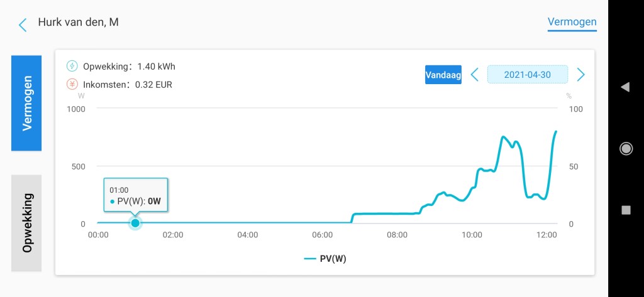Click the Hurk van den, M title

click(x=78, y=22)
